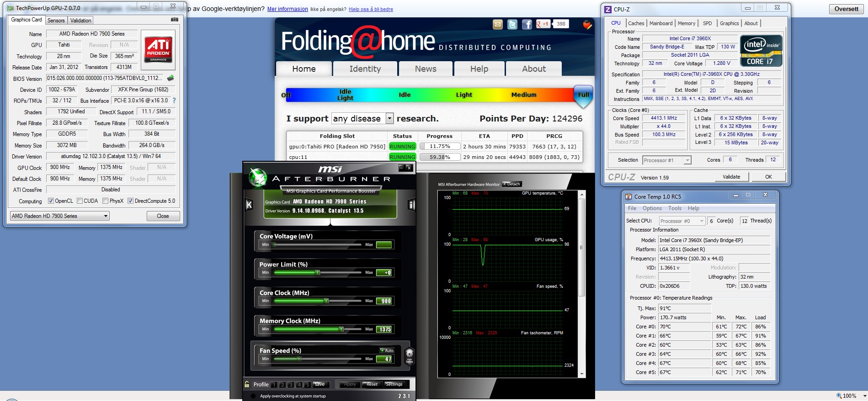This screenshot has width=868, height=401.
Task: Click the Memory Clock slider handle
Action: [341, 329]
